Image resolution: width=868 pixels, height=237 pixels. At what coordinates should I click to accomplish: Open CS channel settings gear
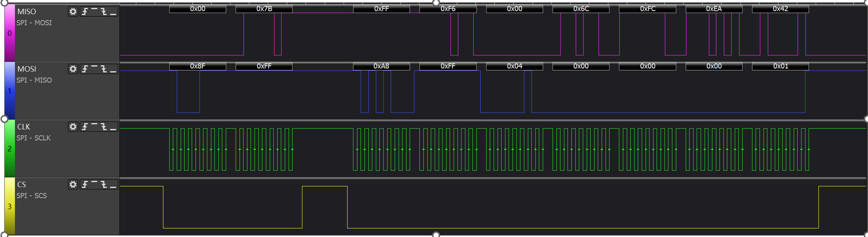pyautogui.click(x=73, y=184)
